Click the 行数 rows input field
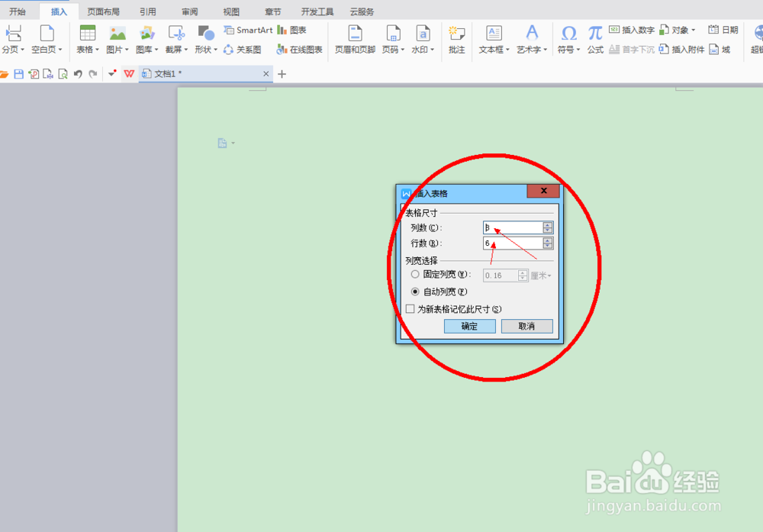The height and width of the screenshot is (532, 763). pyautogui.click(x=513, y=243)
